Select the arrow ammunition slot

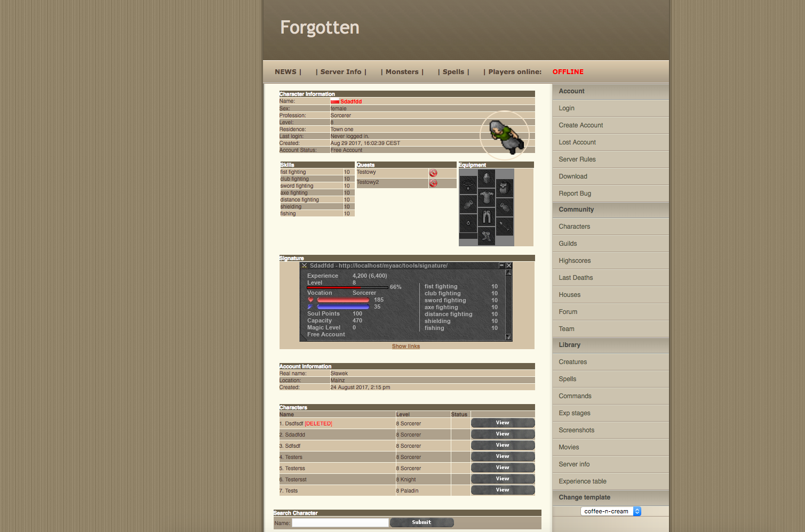(504, 226)
